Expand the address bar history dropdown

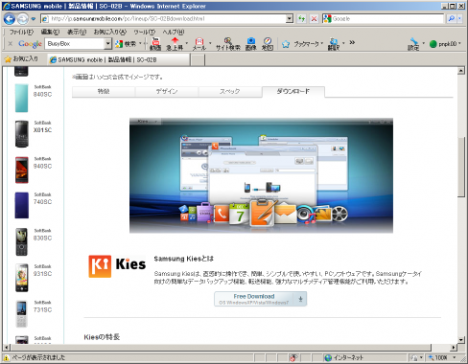289,19
